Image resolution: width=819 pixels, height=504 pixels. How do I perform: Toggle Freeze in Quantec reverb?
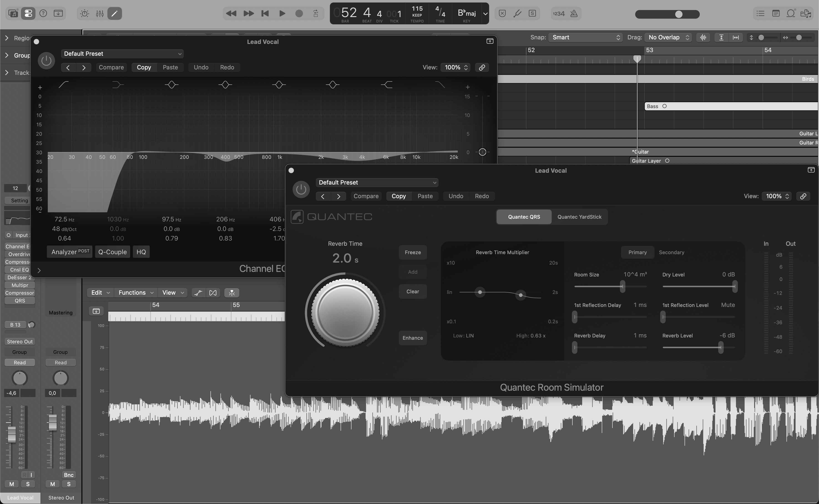[x=413, y=252]
